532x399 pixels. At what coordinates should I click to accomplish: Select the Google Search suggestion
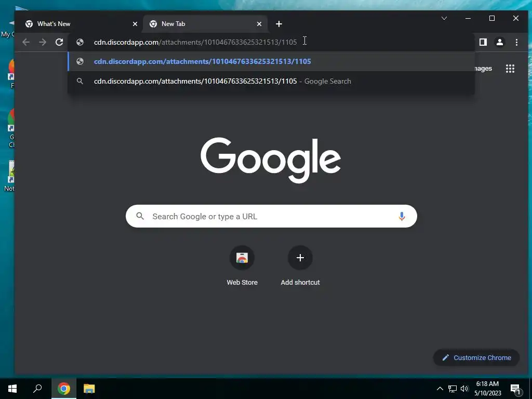click(271, 81)
